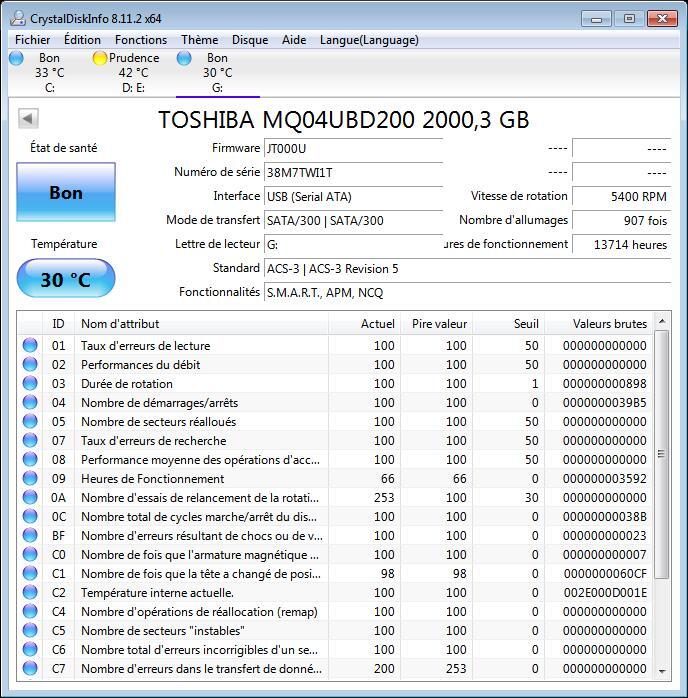Viewport: 688px width, 698px height.
Task: Open the Fonctions menu
Action: [141, 40]
